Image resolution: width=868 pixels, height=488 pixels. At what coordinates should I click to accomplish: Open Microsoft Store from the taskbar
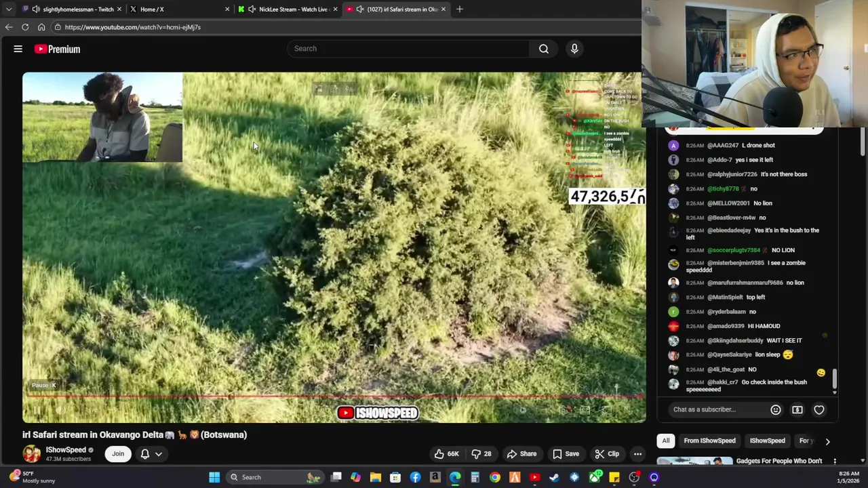point(395,477)
